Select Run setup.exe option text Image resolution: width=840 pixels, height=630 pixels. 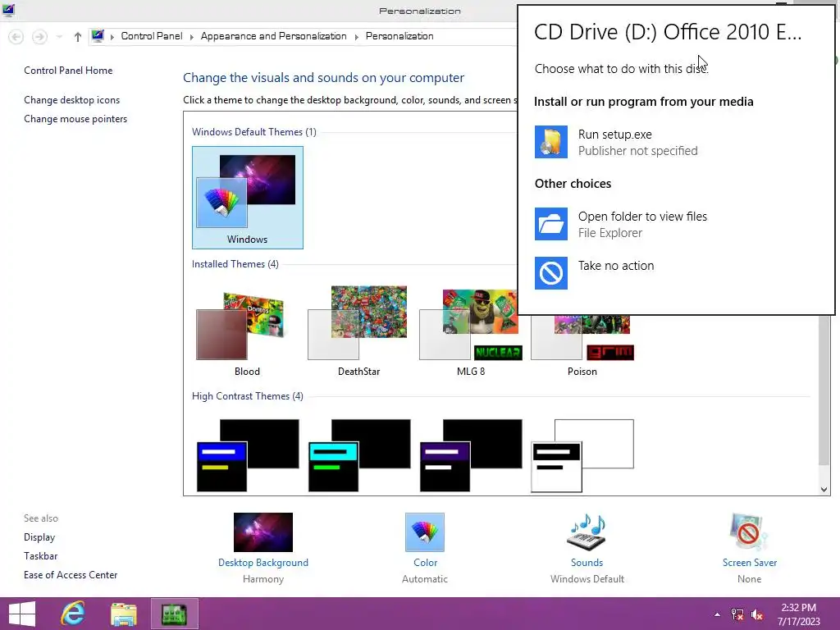(x=615, y=135)
